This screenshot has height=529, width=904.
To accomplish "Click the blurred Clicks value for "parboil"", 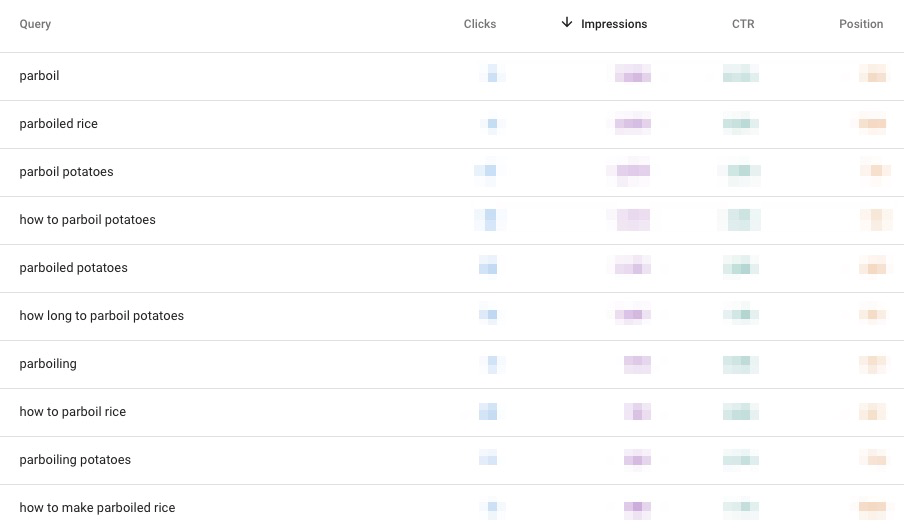I will (x=490, y=75).
